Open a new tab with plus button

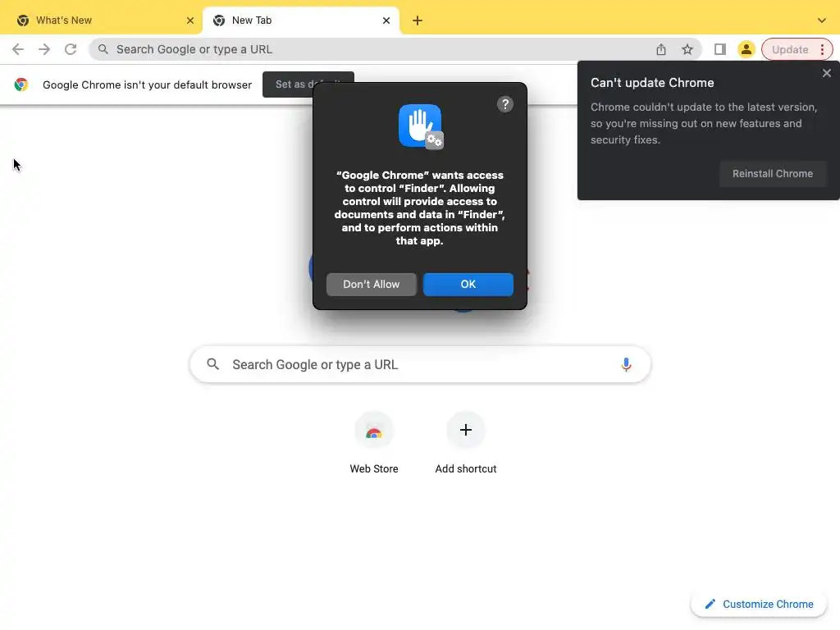pos(418,21)
